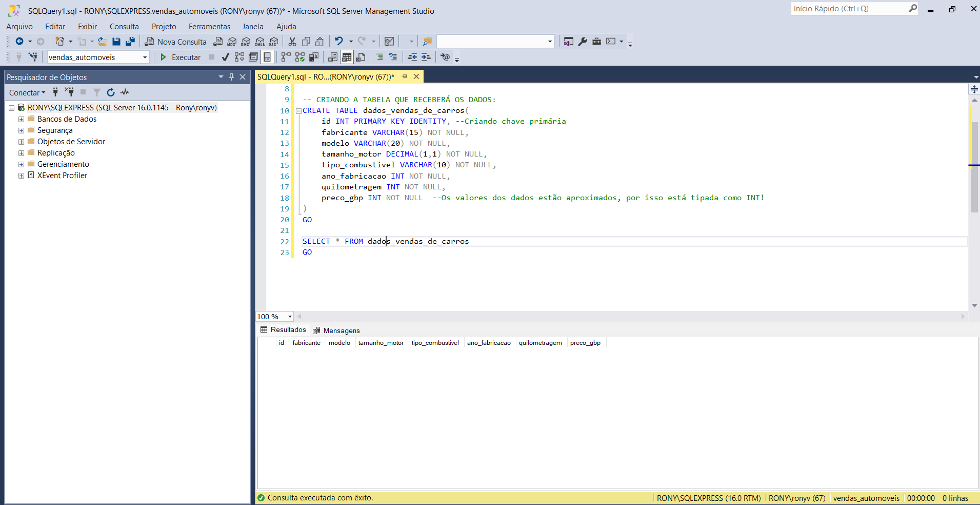The width and height of the screenshot is (980, 505).
Task: Click the Parse query checkmark icon
Action: pyautogui.click(x=225, y=57)
